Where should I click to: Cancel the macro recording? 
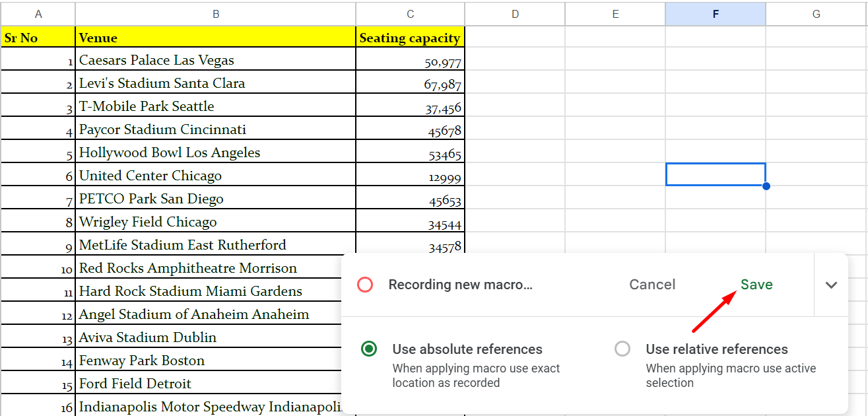tap(652, 285)
